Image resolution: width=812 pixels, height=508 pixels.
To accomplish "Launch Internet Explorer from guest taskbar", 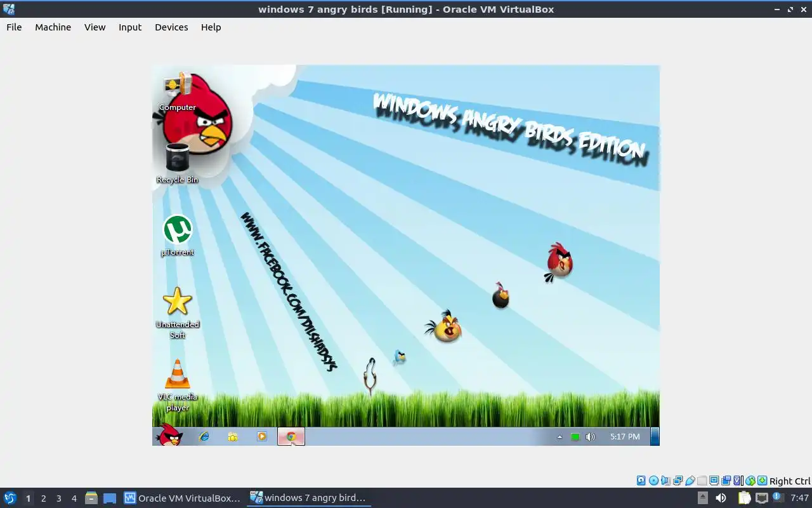I will point(204,436).
